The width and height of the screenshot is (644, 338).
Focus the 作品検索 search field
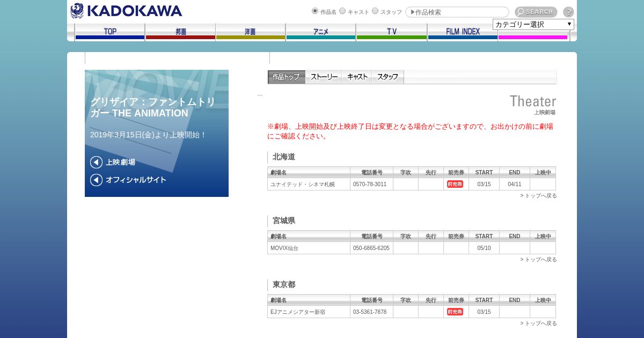(457, 12)
